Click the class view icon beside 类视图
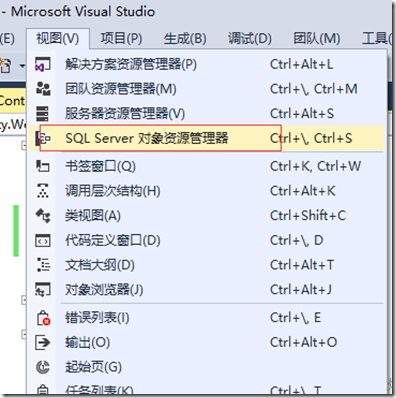This screenshot has width=396, height=398. click(43, 216)
